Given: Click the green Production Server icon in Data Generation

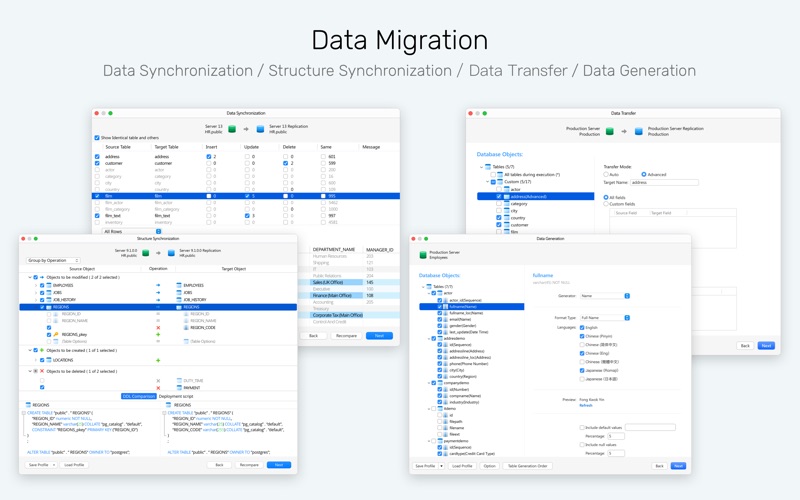Looking at the screenshot, I should [x=423, y=255].
